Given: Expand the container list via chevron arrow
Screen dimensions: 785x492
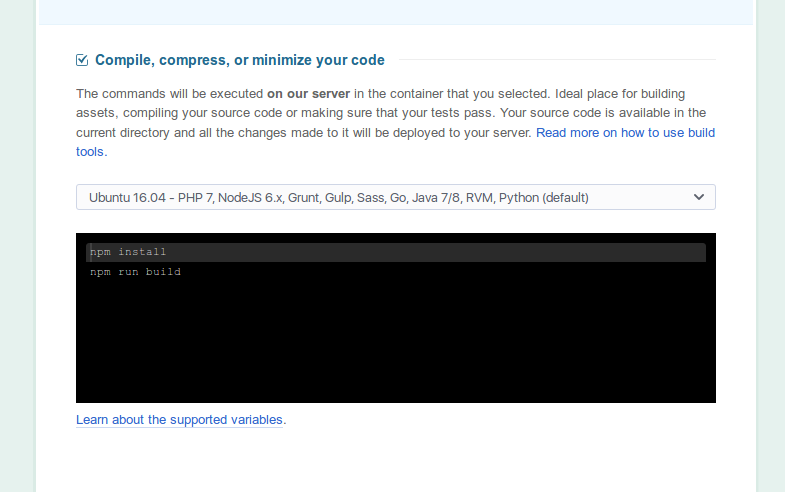Looking at the screenshot, I should [x=699, y=197].
